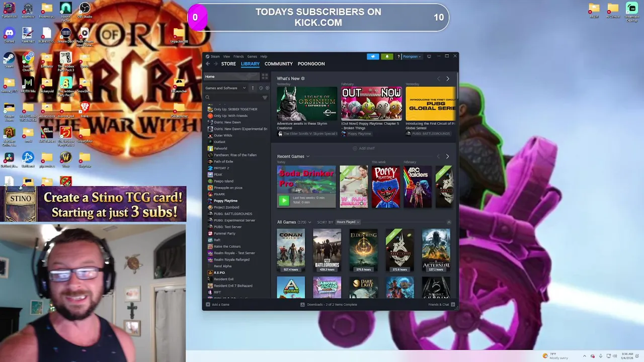This screenshot has height=362, width=644.
Task: Collapse the All Games shelf arrow
Action: [x=449, y=222]
